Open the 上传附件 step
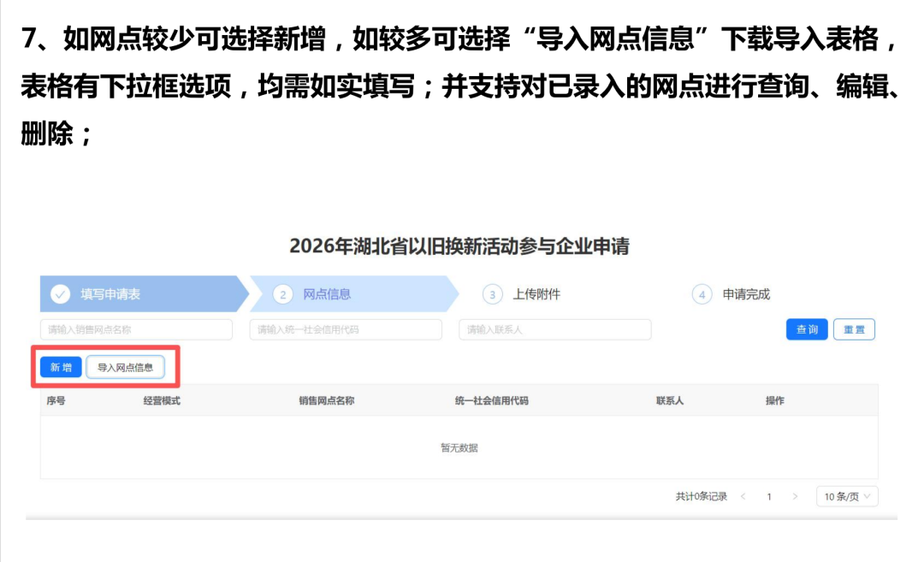 point(536,294)
